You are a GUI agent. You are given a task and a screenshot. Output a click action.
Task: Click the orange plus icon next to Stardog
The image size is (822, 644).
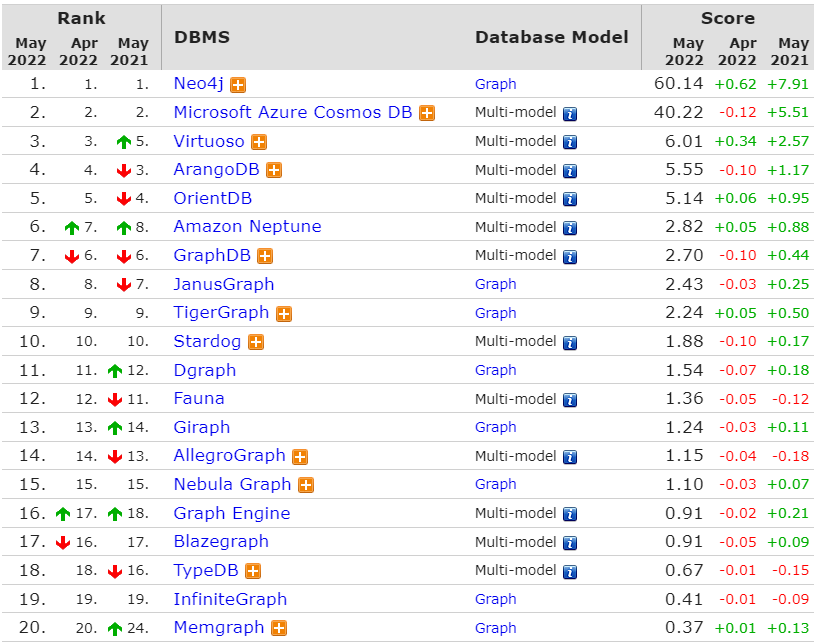point(256,342)
